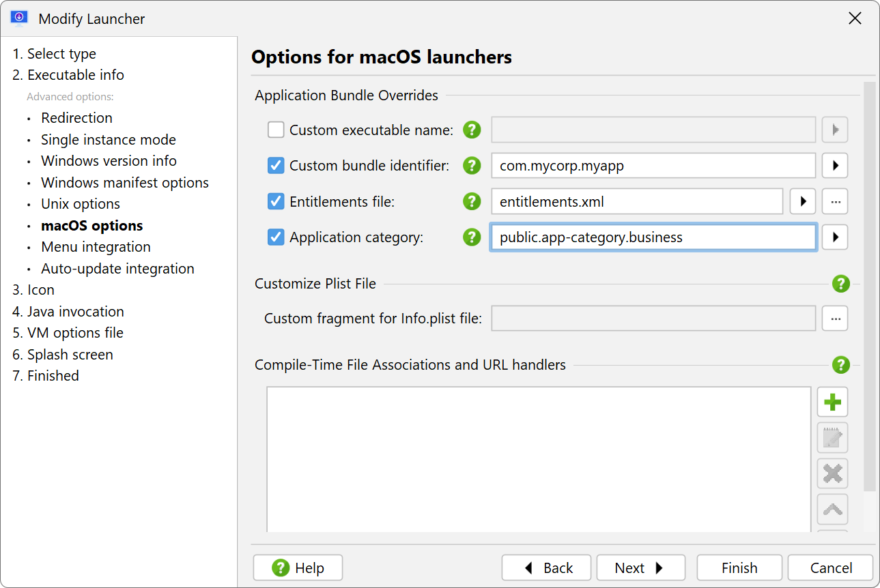Open variable menu for bundle identifier

pos(835,165)
